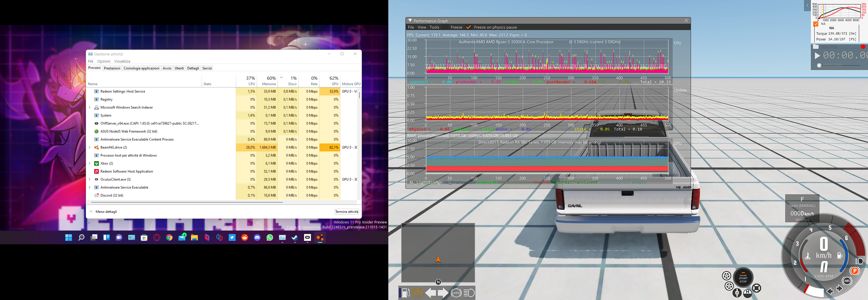Open Microsoft Store from the taskbar
The height and width of the screenshot is (300, 868).
click(144, 238)
